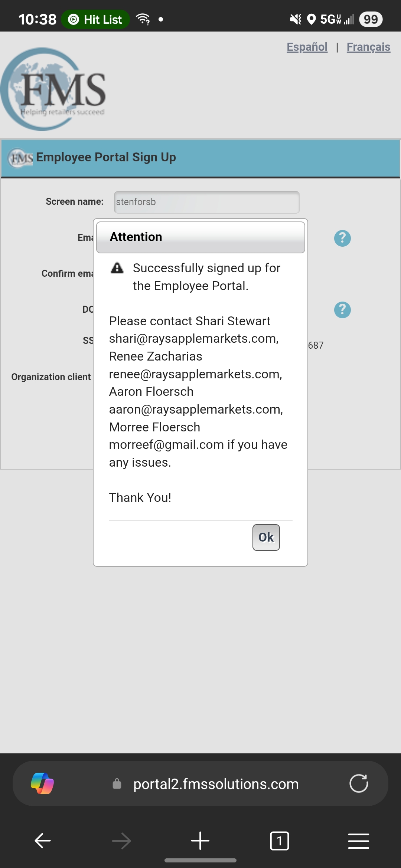Screen dimensions: 401x868
Task: Click the help icon beside Email field
Action: (342, 238)
